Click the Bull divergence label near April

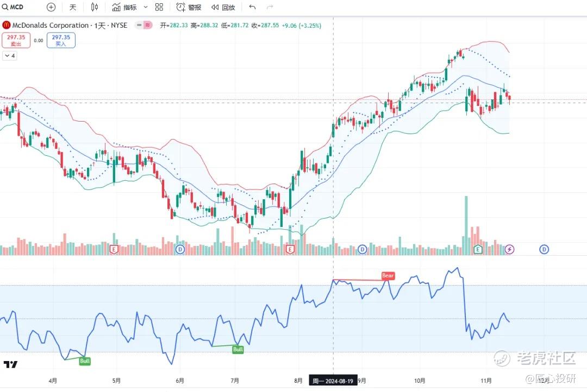point(85,361)
